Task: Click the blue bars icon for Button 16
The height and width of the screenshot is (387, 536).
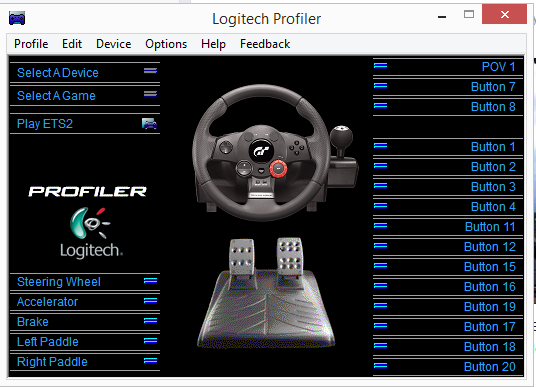Action: pyautogui.click(x=380, y=285)
